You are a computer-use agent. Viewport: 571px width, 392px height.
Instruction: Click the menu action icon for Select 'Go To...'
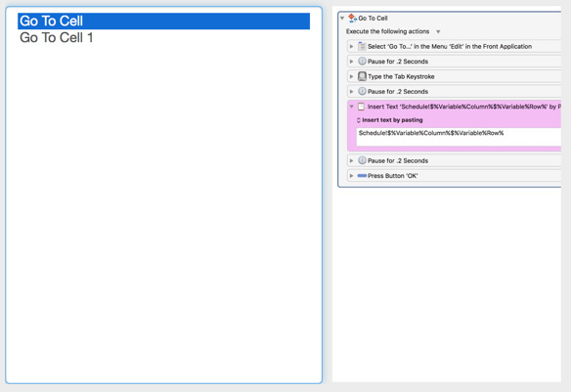(362, 46)
